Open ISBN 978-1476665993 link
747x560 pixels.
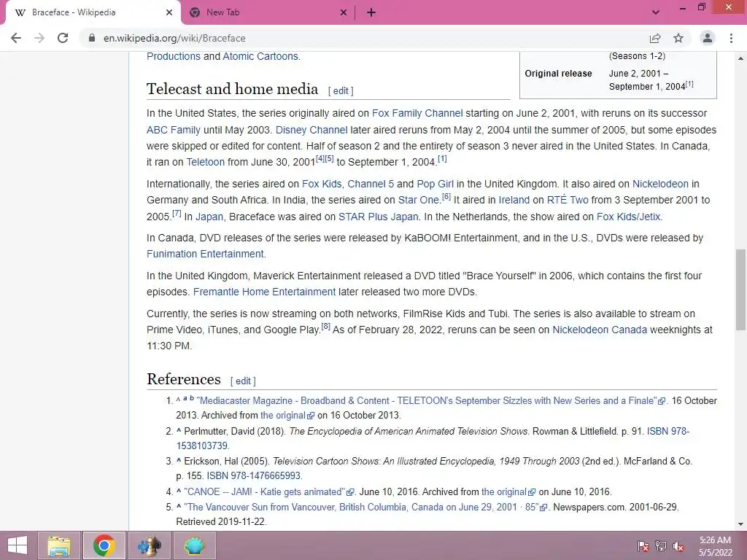pyautogui.click(x=254, y=475)
